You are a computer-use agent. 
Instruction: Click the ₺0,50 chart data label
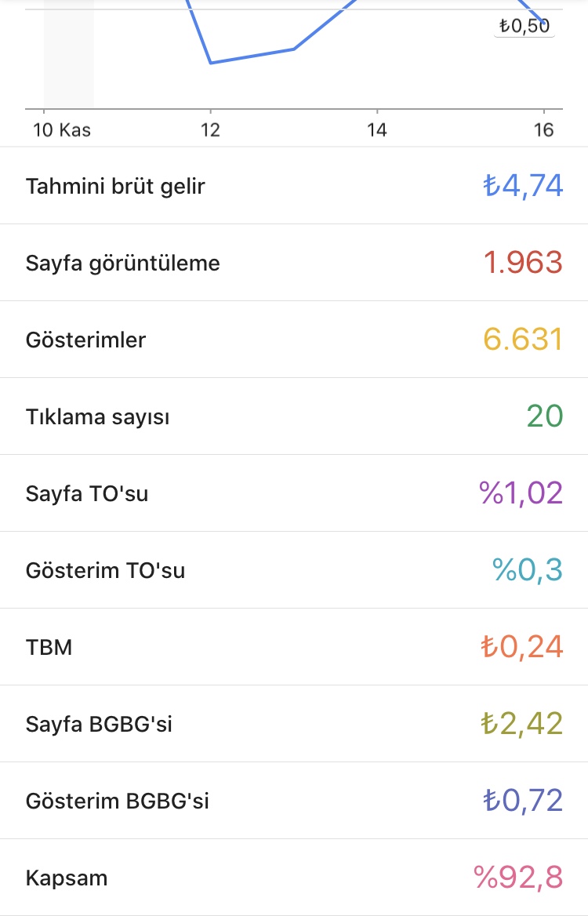coord(524,27)
